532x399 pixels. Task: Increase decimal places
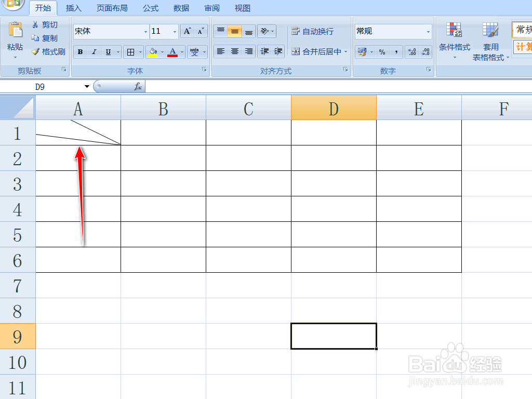pos(412,52)
